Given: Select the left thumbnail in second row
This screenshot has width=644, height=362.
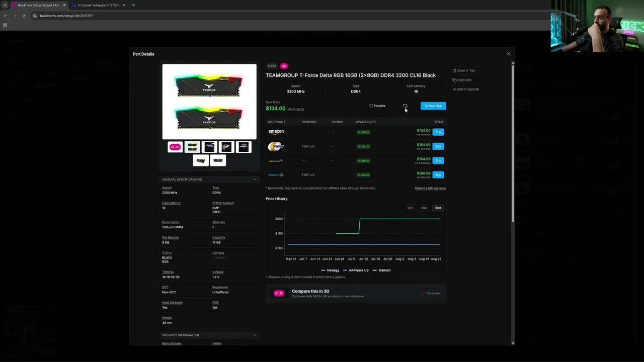Looking at the screenshot, I should [x=201, y=160].
